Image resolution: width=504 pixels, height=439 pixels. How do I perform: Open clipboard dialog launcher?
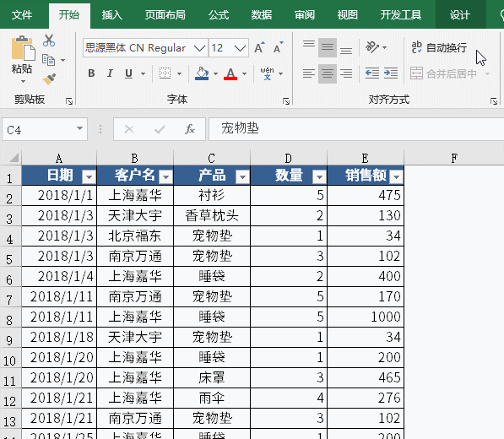tap(68, 101)
